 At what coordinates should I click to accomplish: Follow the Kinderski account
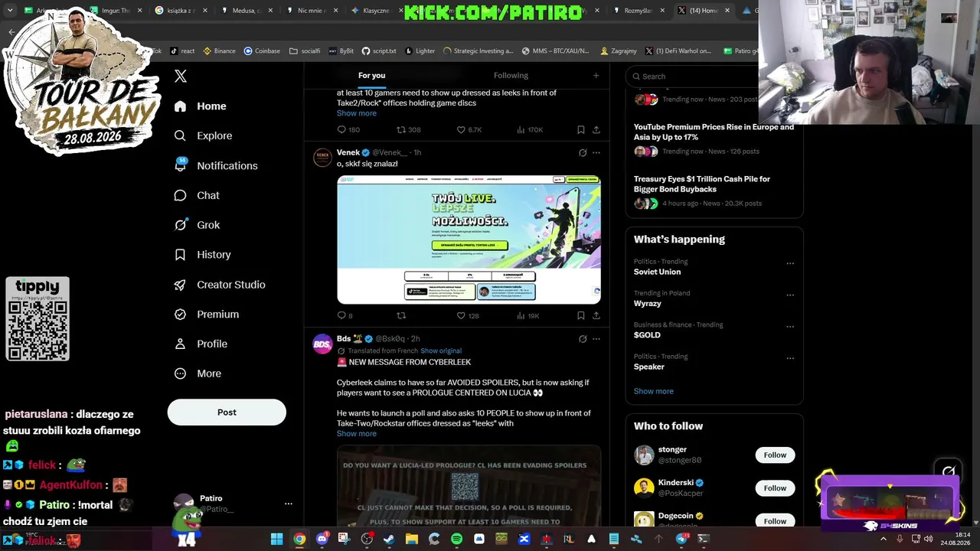[775, 488]
